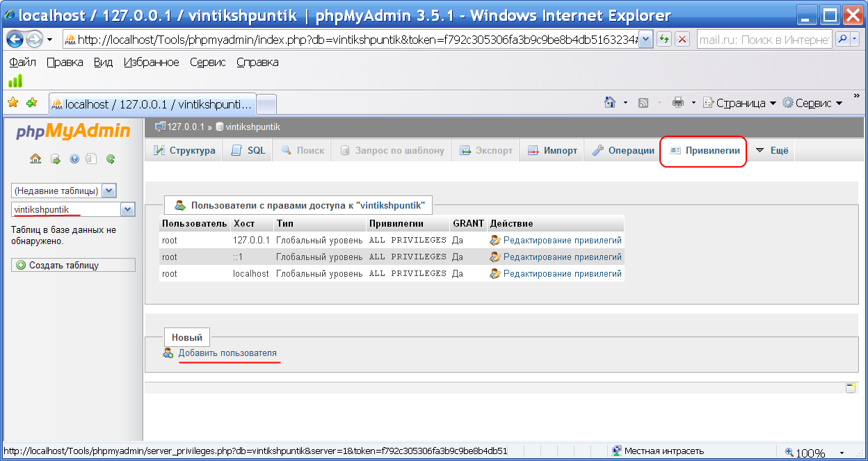This screenshot has height=461, width=868.
Task: Open the Страница command bar menu
Action: coord(739,103)
